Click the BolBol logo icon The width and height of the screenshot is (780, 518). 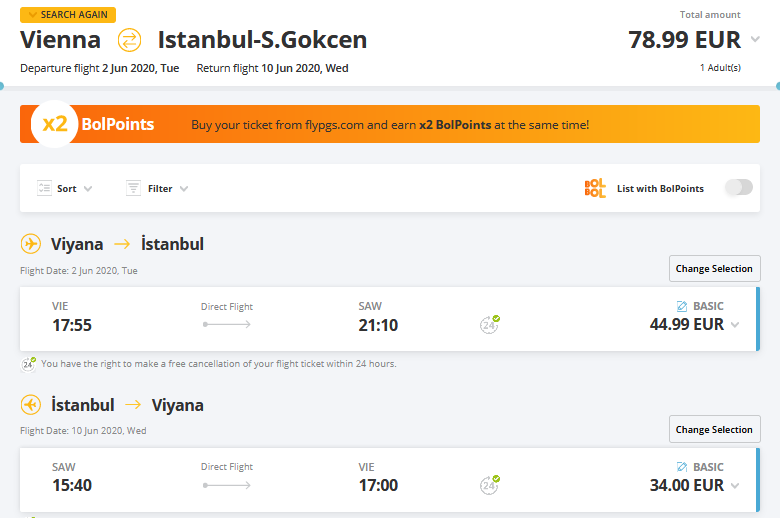(595, 188)
